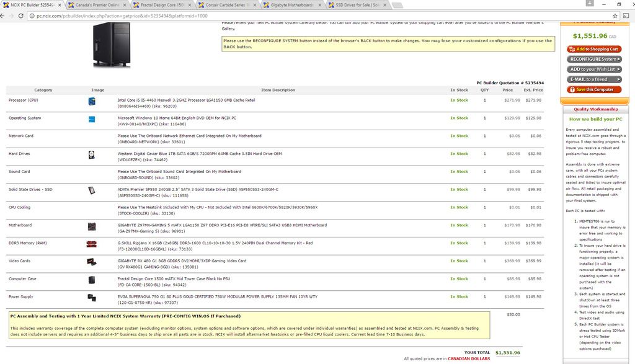Reload the page using the refresh icon

pyautogui.click(x=20, y=16)
